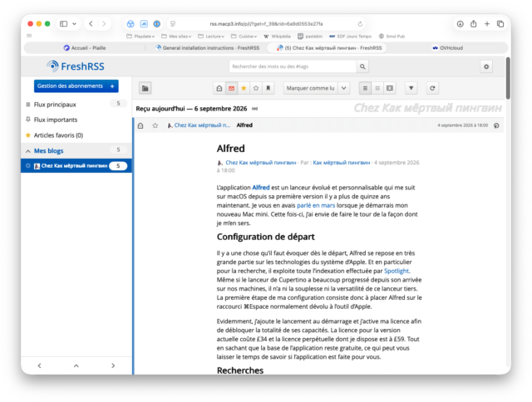Toggle the filled star favorites filter
Screen dimensions: 532x402
(x=244, y=89)
